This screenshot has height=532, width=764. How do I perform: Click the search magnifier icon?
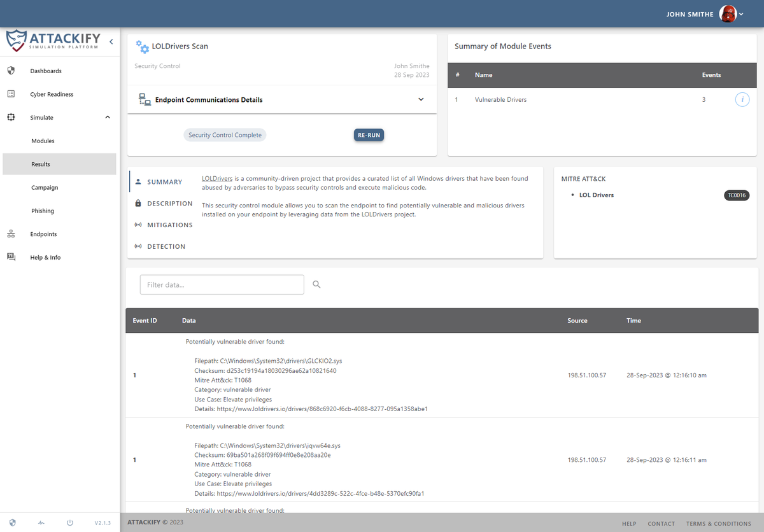coord(316,284)
